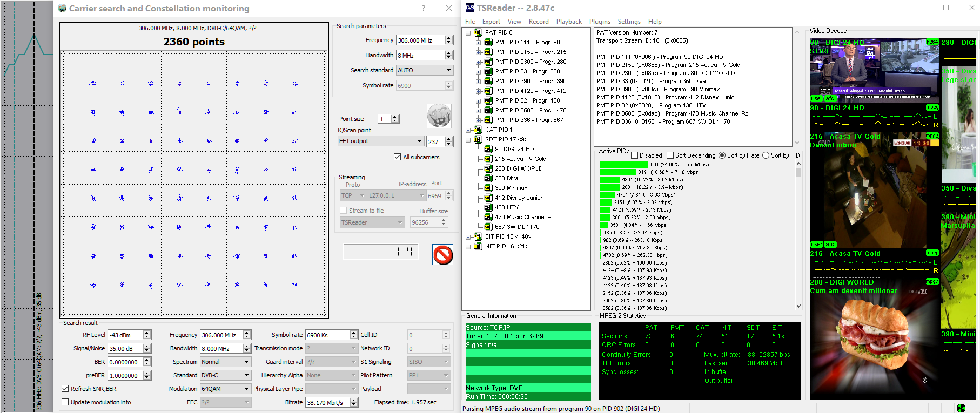This screenshot has height=413, width=980.
Task: Click the help question mark in Carrier search title
Action: pos(424,8)
